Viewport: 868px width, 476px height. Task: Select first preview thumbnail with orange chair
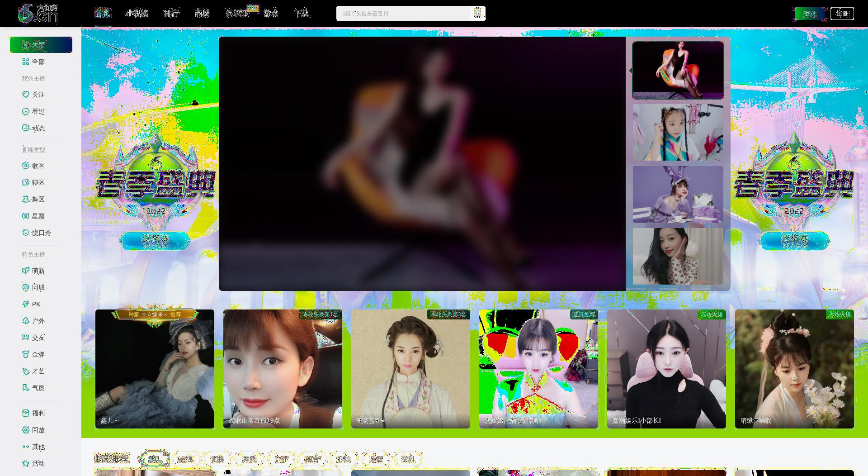(x=678, y=70)
